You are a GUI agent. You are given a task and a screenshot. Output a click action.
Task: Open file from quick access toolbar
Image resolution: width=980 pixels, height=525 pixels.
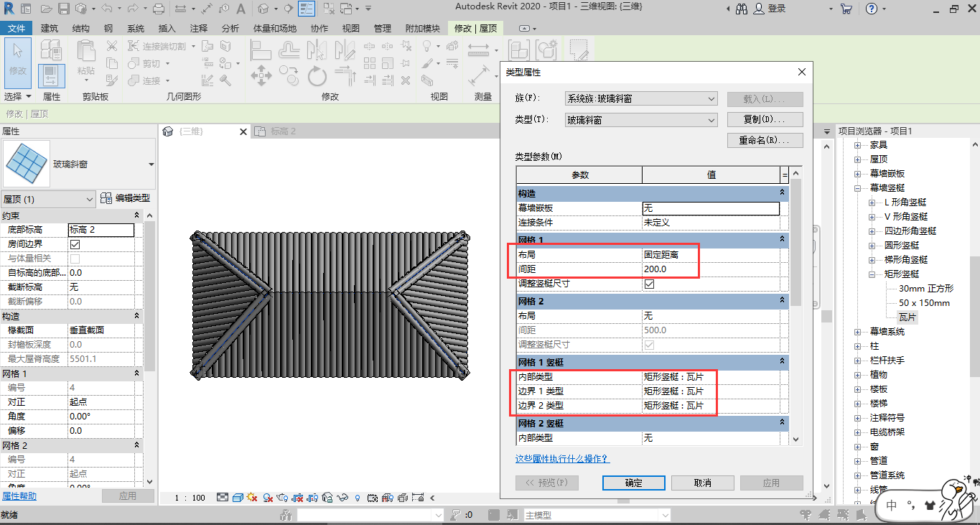pos(47,9)
